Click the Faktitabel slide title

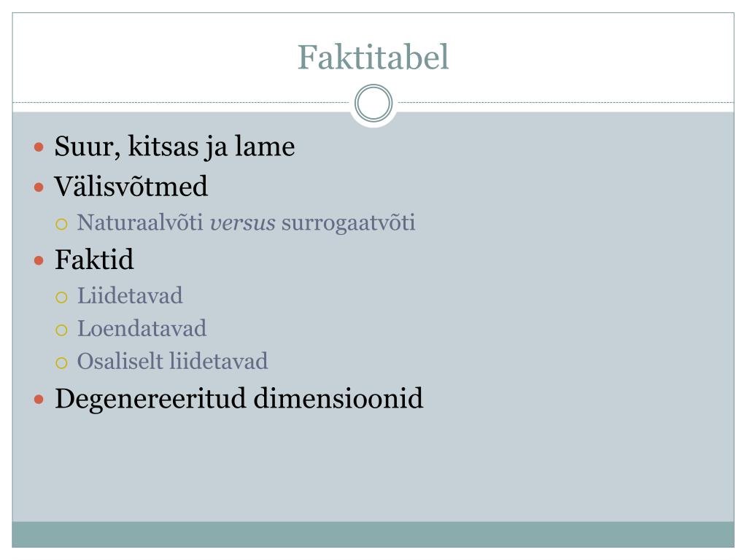click(x=373, y=57)
